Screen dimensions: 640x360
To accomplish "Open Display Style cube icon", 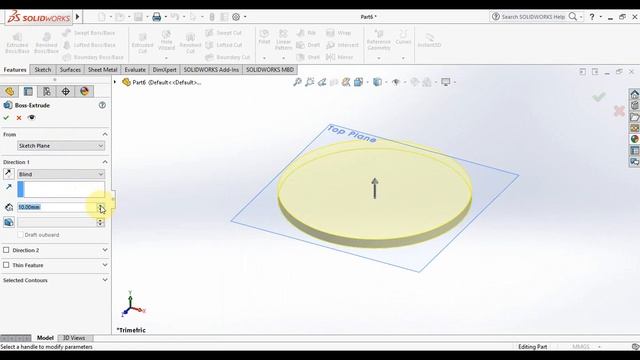I will 378,82.
